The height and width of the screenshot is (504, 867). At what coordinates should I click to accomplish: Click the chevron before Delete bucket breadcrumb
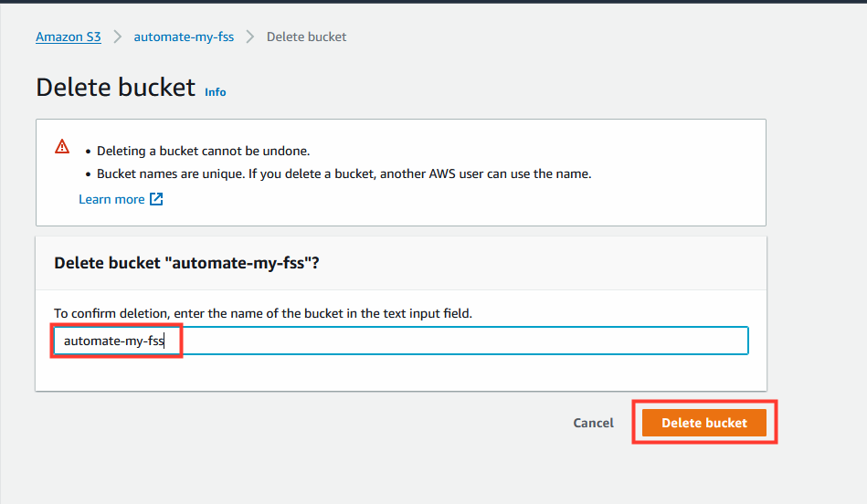tap(250, 37)
